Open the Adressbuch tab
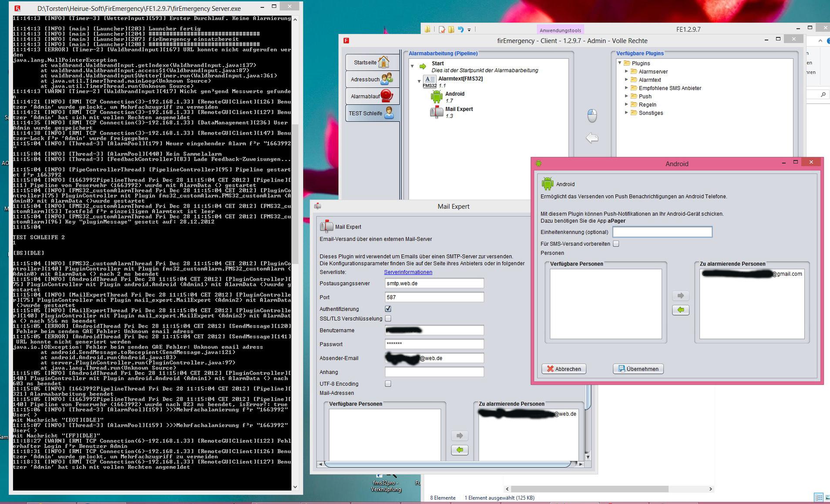The height and width of the screenshot is (504, 830). [372, 79]
